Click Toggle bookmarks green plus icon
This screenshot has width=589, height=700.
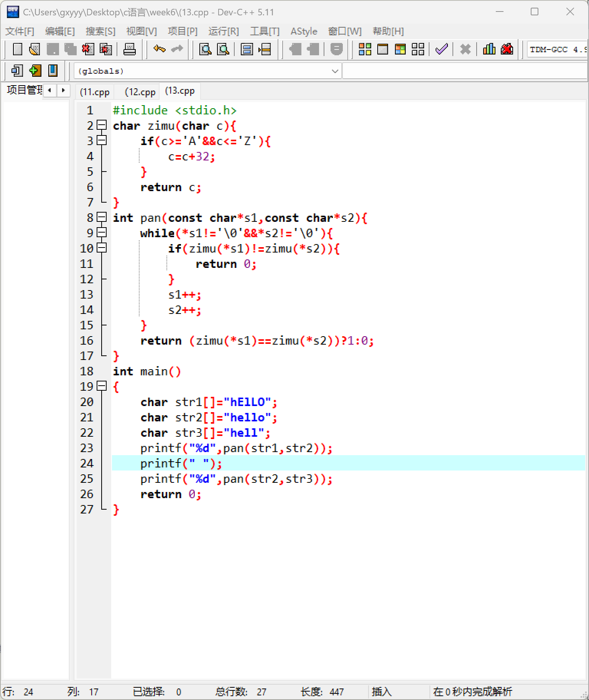tap(35, 71)
